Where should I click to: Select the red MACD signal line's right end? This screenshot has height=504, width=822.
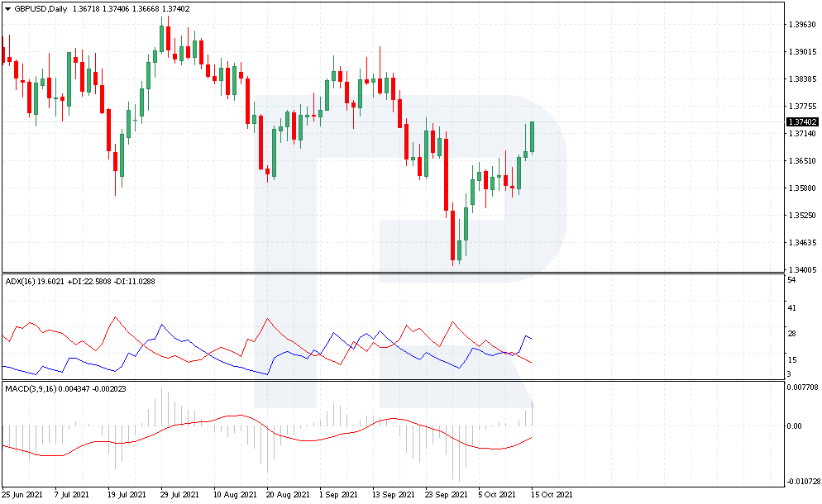529,438
